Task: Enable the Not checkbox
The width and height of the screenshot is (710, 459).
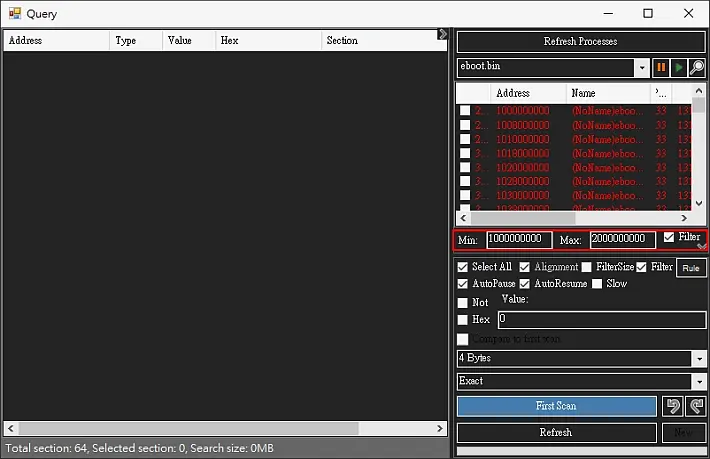Action: 462,302
